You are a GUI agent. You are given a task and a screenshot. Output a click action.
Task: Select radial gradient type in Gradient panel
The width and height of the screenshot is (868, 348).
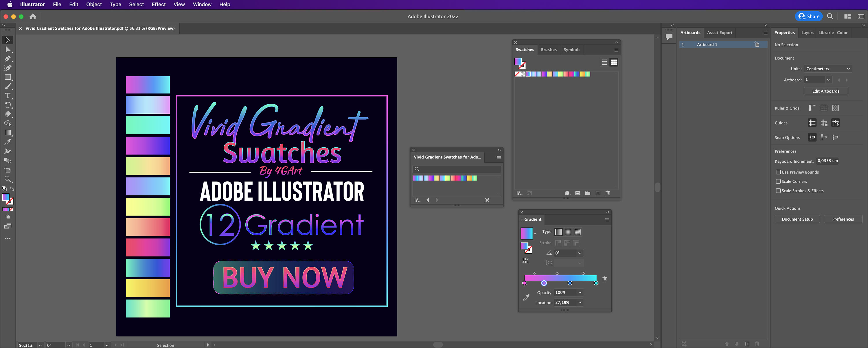(x=568, y=232)
